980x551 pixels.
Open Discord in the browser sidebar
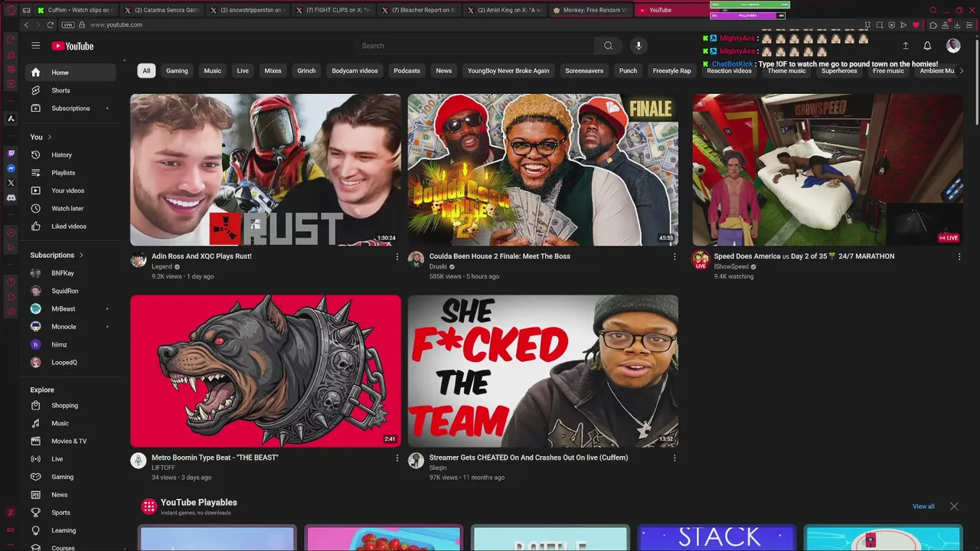pyautogui.click(x=11, y=197)
